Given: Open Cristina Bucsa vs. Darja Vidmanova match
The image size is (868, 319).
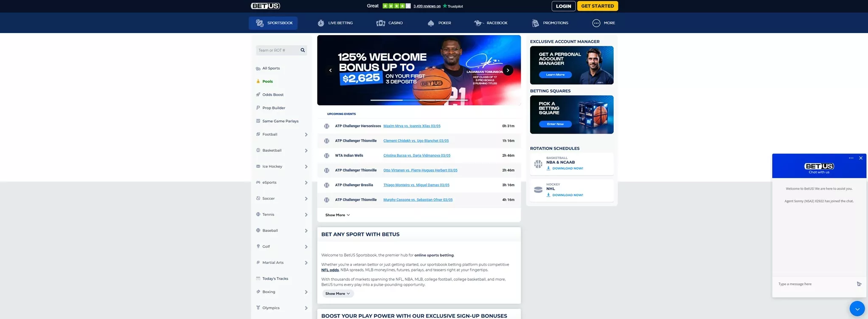Looking at the screenshot, I should click(417, 156).
